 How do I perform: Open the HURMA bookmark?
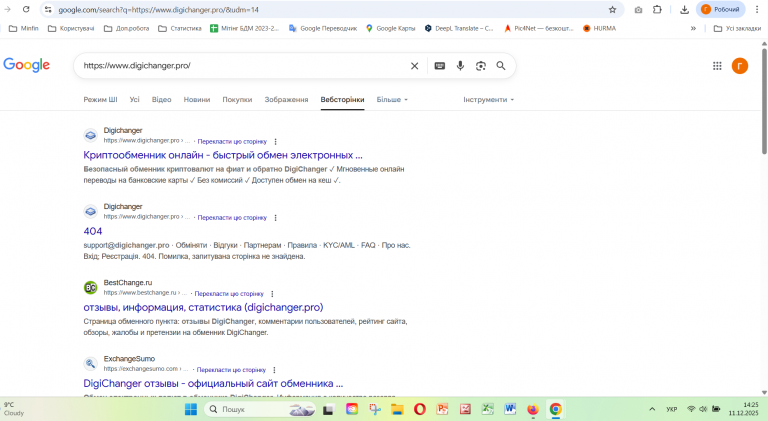pos(600,28)
